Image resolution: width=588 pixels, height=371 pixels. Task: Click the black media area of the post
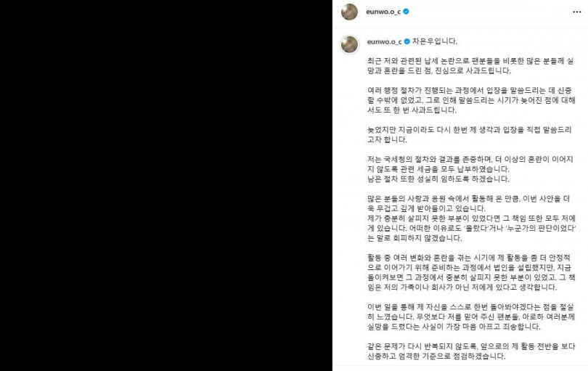166,185
